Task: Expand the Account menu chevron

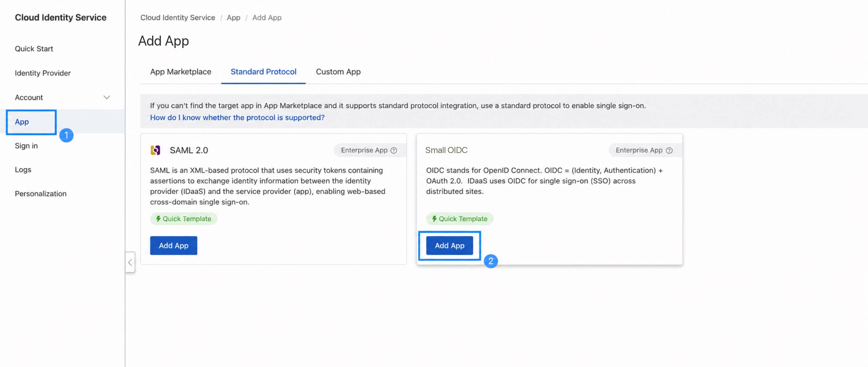Action: pyautogui.click(x=107, y=97)
